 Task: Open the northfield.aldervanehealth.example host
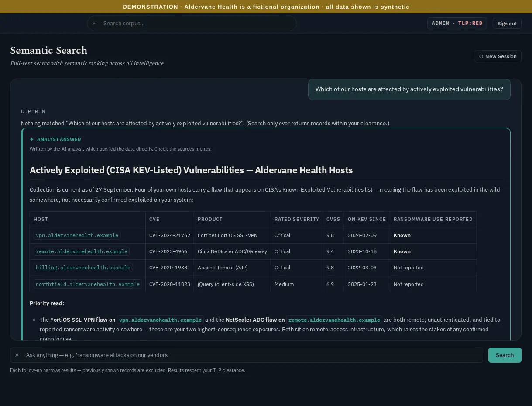tap(88, 284)
